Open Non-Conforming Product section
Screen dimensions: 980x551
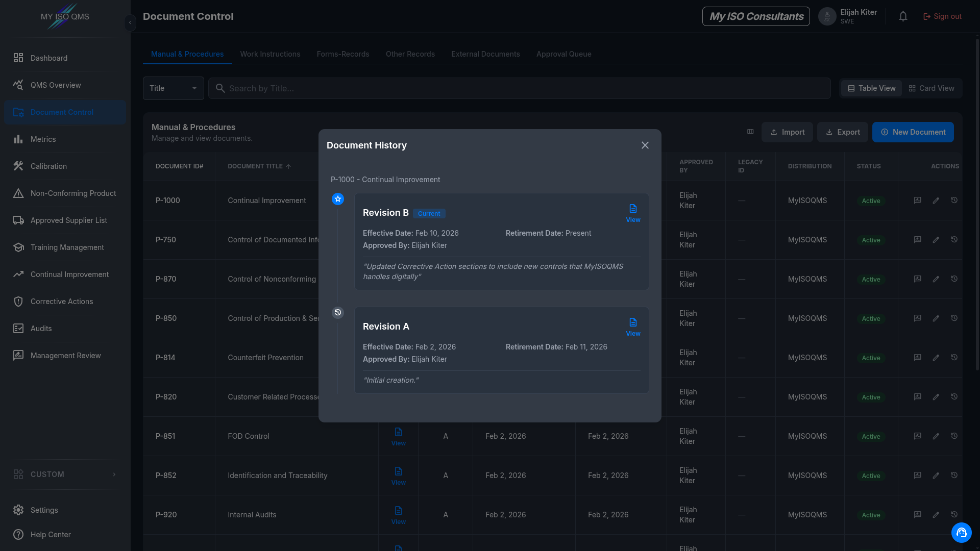65,193
